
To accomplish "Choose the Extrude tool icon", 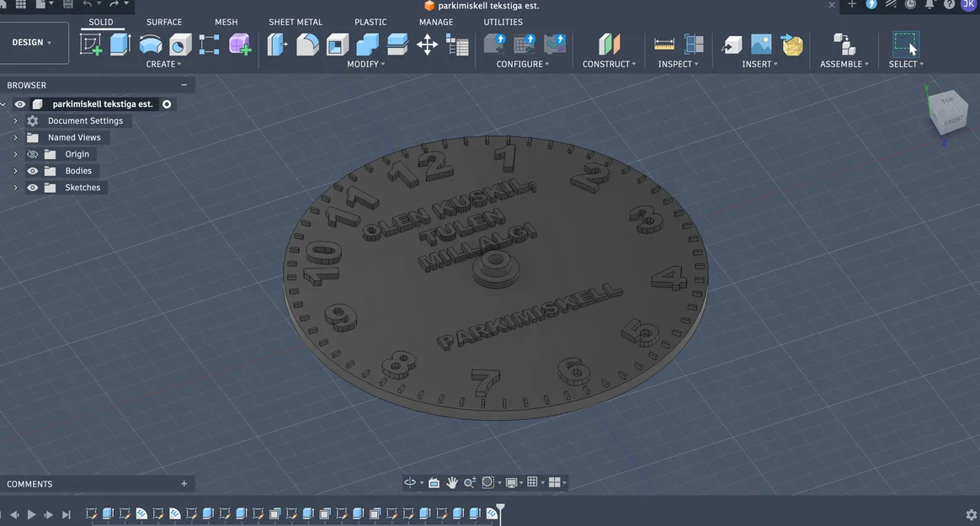I will coord(120,45).
